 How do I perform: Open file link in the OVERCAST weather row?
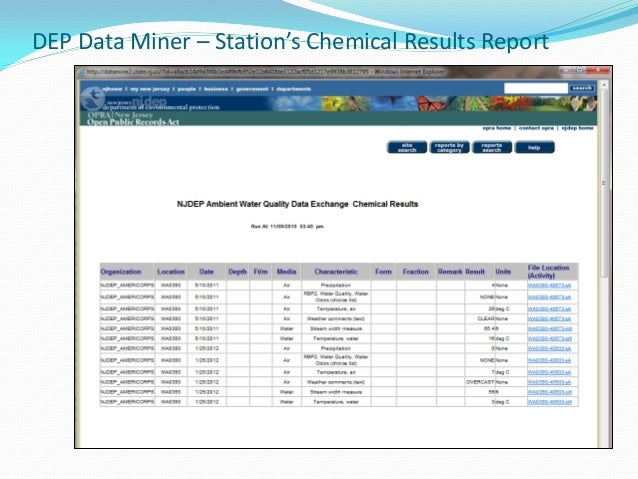(x=549, y=382)
